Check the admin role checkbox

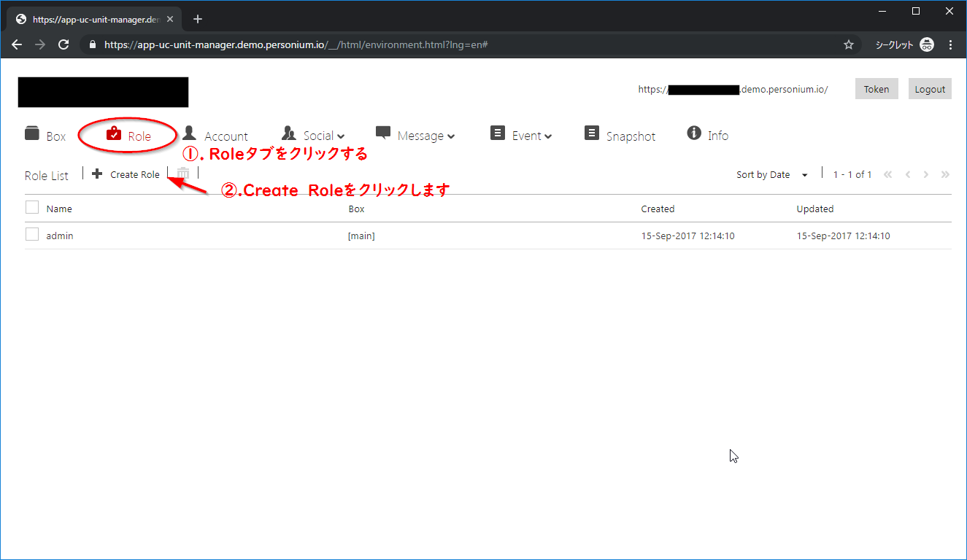point(32,235)
